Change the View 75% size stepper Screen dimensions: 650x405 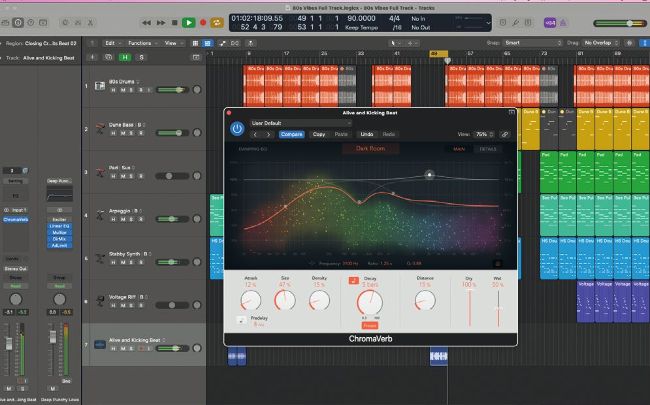click(x=484, y=134)
